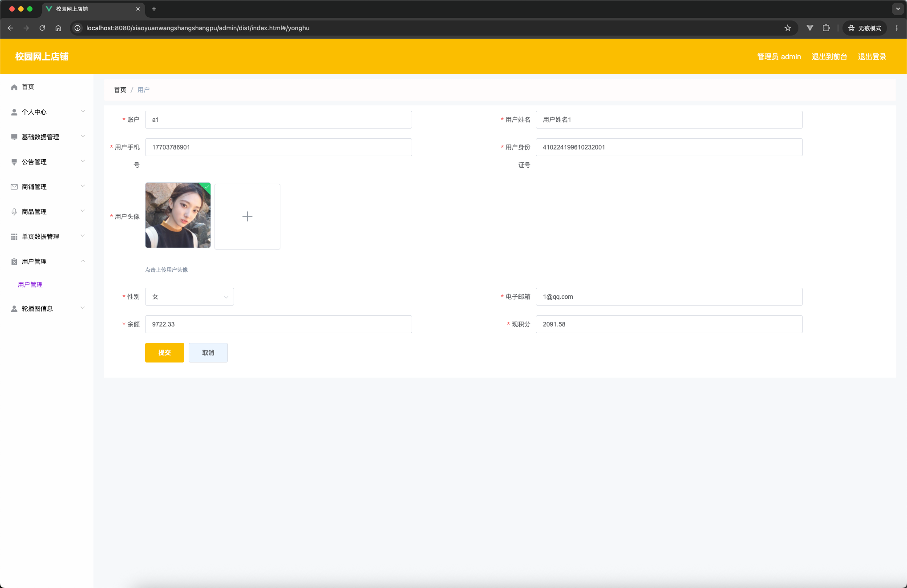
Task: Open the 商铺管理 sidebar menu
Action: 47,187
